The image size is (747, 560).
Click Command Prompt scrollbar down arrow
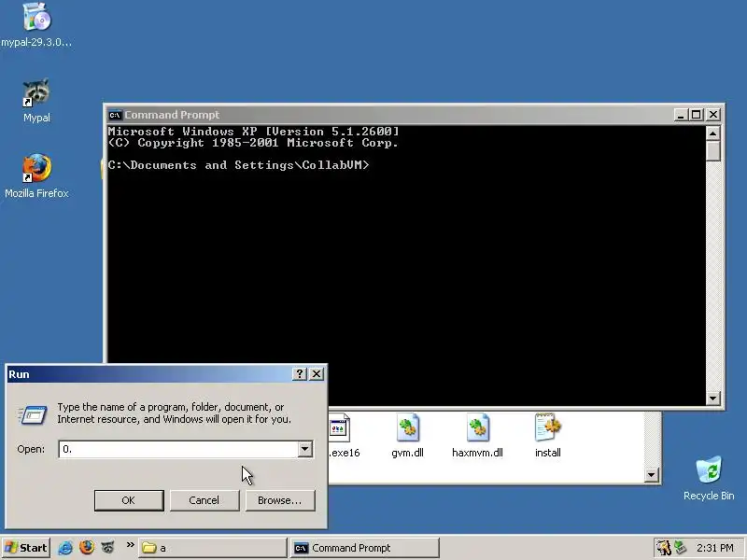[712, 399]
